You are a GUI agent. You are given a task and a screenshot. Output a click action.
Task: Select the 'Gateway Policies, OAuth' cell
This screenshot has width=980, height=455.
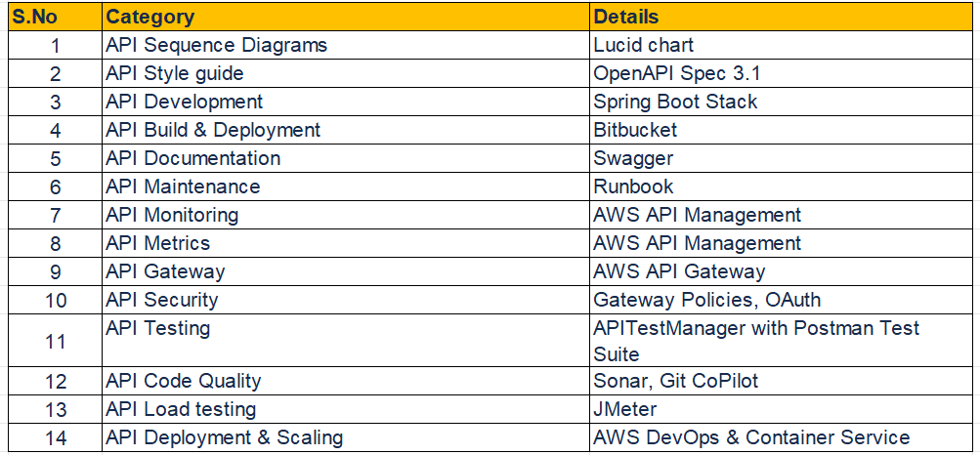[781, 300]
